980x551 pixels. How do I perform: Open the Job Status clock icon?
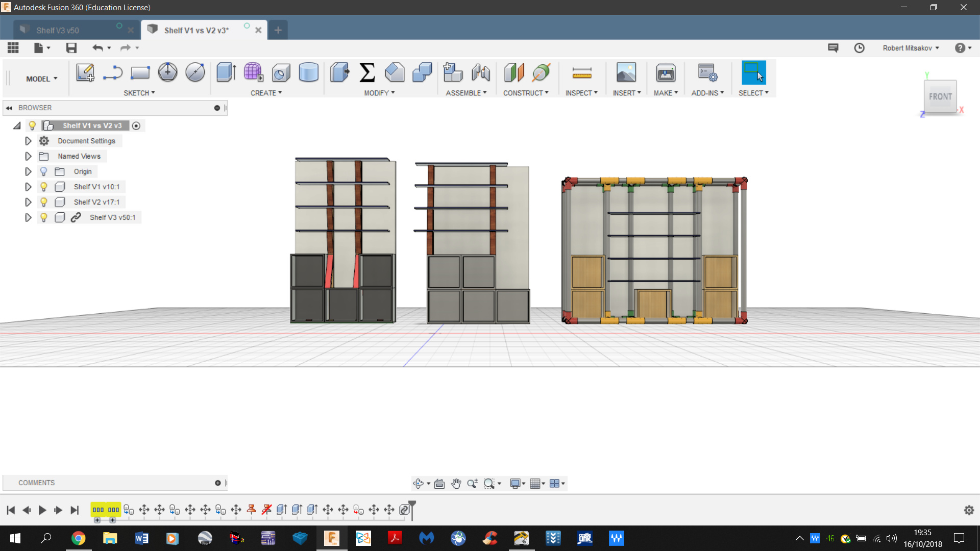(860, 48)
